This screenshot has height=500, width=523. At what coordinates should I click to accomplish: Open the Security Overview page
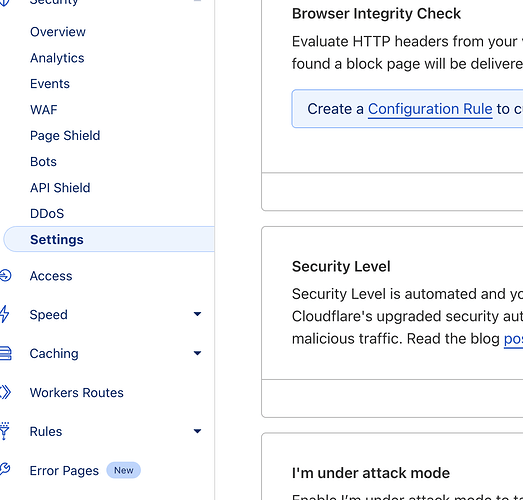[58, 32]
